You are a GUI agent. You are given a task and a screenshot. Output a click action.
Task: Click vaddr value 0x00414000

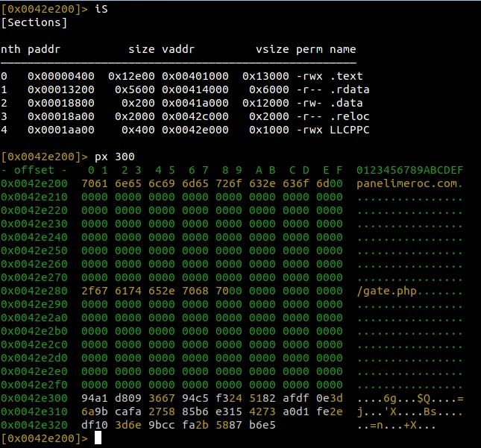point(195,89)
